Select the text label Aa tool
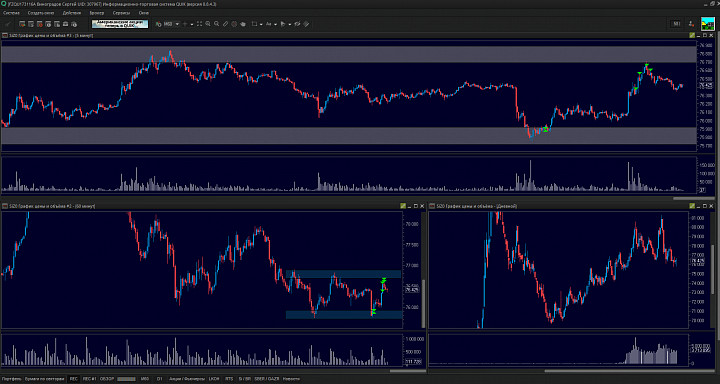The height and width of the screenshot is (384, 720). coord(269,24)
